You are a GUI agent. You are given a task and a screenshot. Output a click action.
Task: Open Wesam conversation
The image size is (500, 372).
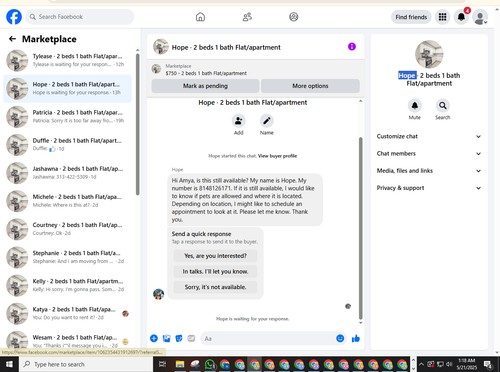coord(67,340)
